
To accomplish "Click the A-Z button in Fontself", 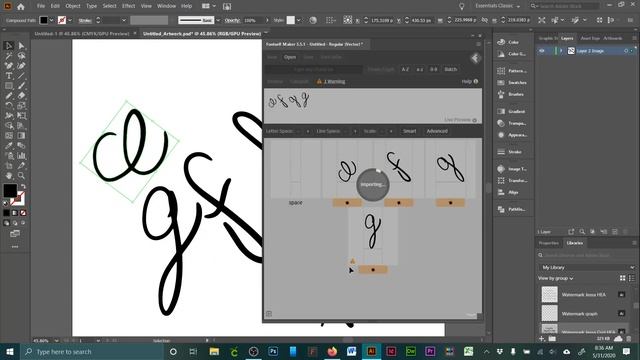I will point(405,69).
